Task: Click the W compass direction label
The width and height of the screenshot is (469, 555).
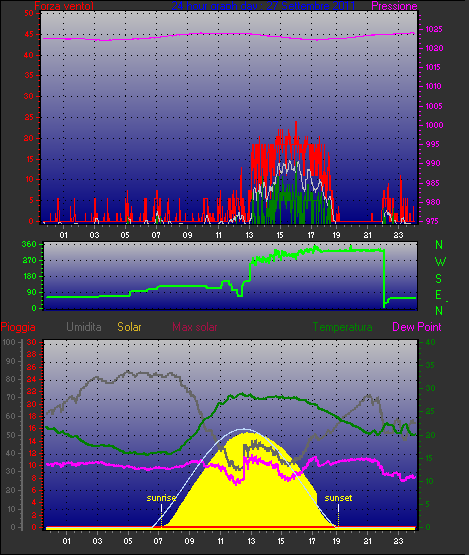Action: coord(440,262)
